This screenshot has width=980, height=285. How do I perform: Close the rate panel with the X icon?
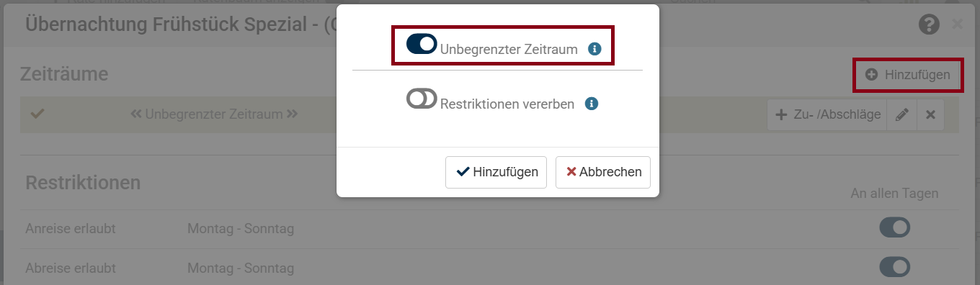957,24
